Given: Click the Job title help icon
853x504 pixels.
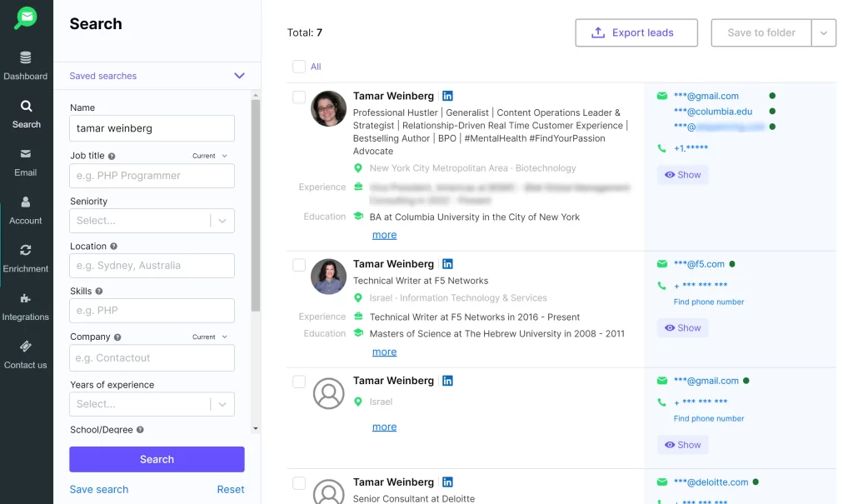Looking at the screenshot, I should (112, 157).
